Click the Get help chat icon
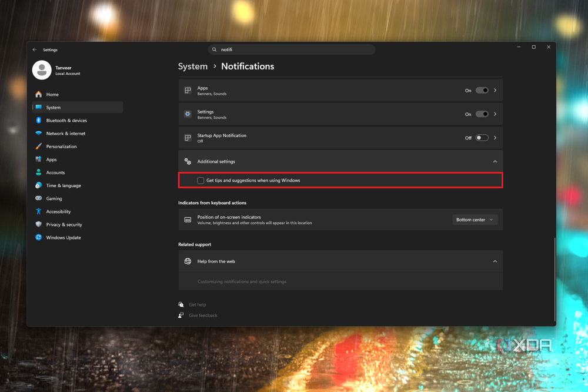This screenshot has width=588, height=392. 181,304
